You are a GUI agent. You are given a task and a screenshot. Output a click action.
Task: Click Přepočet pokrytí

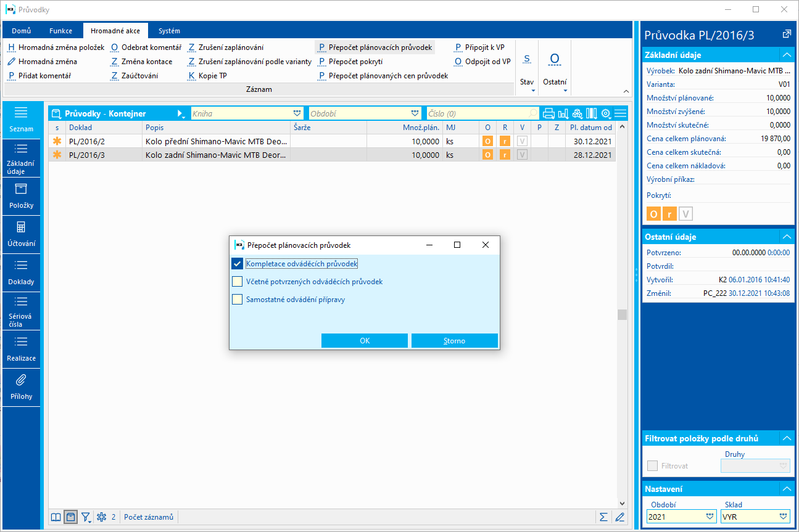(x=350, y=62)
